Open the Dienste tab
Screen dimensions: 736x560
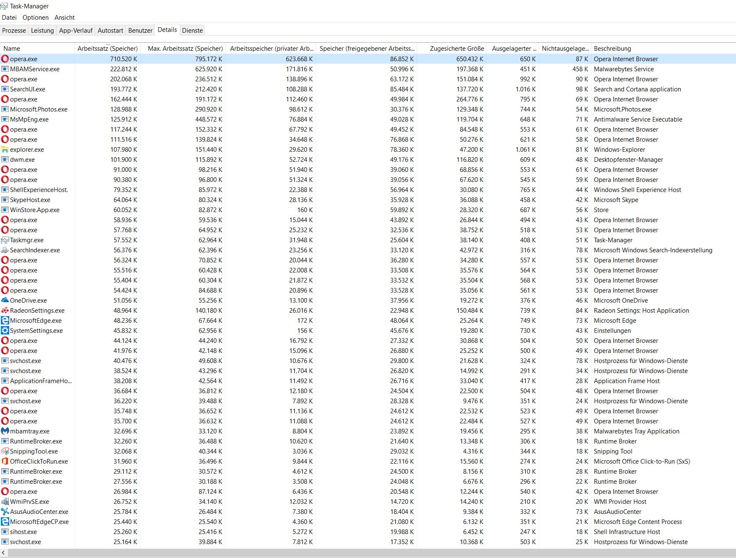click(192, 30)
